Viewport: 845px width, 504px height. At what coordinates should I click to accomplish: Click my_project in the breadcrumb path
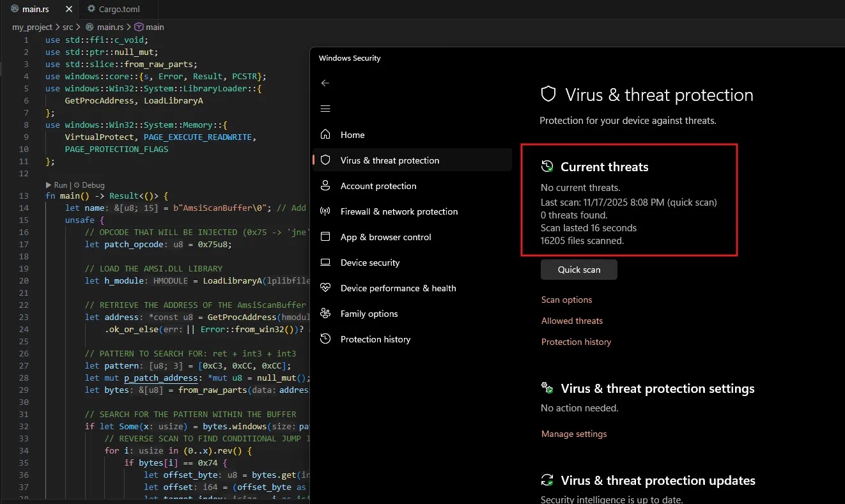point(32,27)
